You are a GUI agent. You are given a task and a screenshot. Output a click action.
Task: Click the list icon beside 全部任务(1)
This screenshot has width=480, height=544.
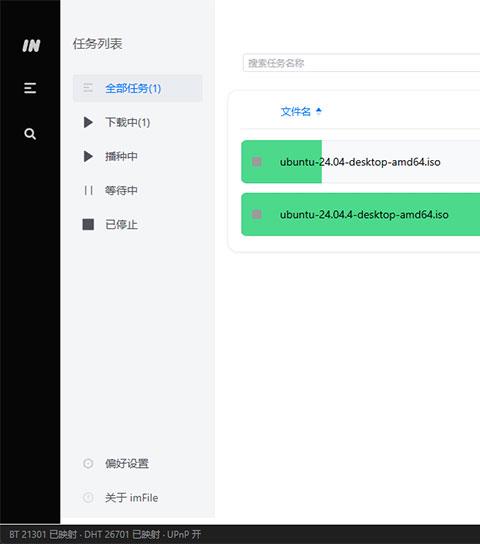pyautogui.click(x=88, y=88)
